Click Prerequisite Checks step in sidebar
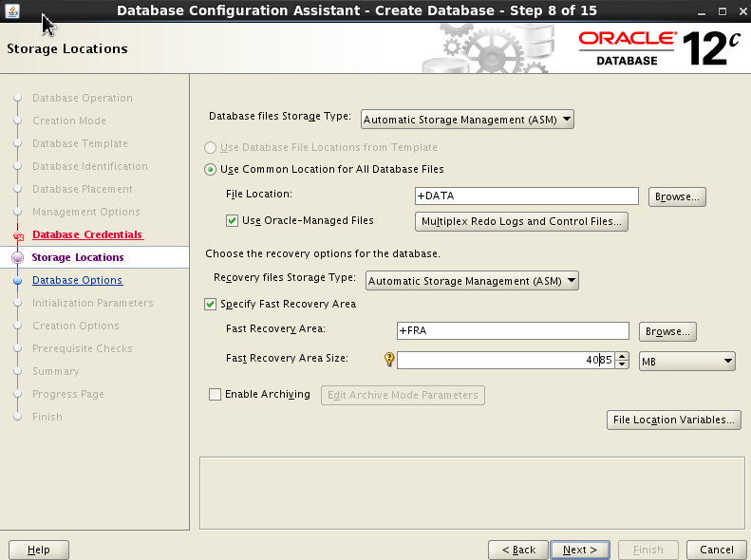 83,348
